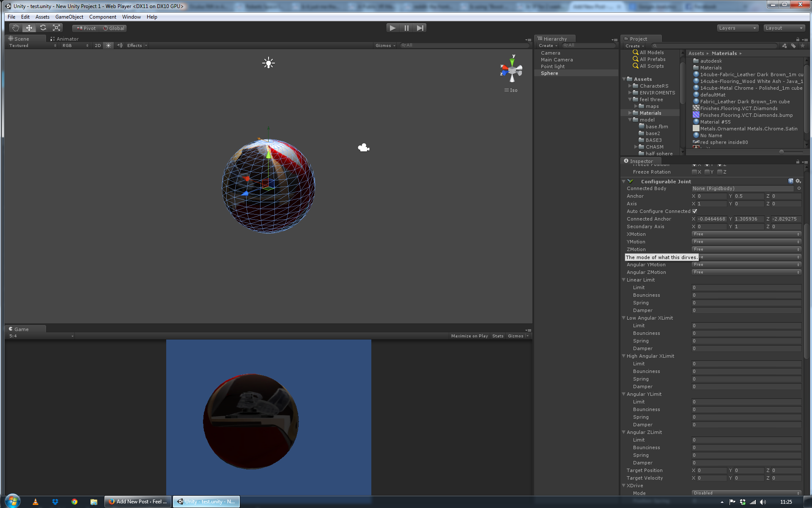Screen dimensions: 812x508
Task: Toggle scene audio speaker icon
Action: [x=120, y=45]
